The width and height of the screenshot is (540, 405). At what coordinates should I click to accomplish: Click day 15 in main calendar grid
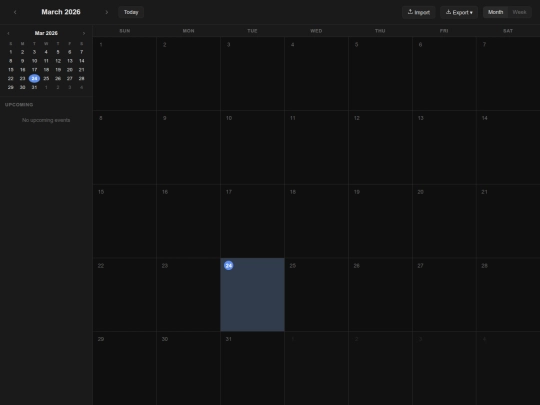point(125,221)
